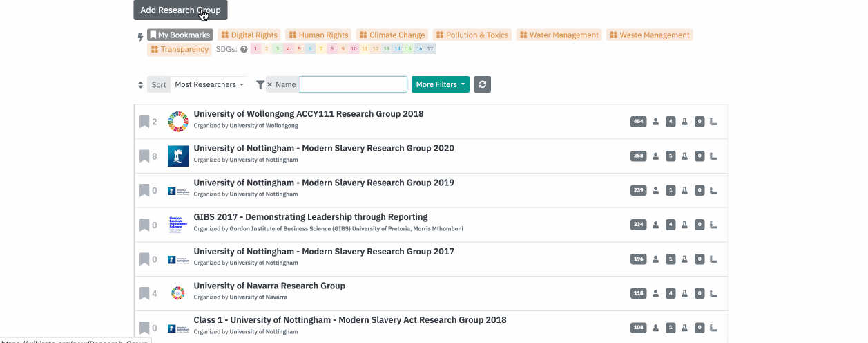Toggle the Climate Change topic filter
Image resolution: width=868 pixels, height=343 pixels.
point(392,35)
